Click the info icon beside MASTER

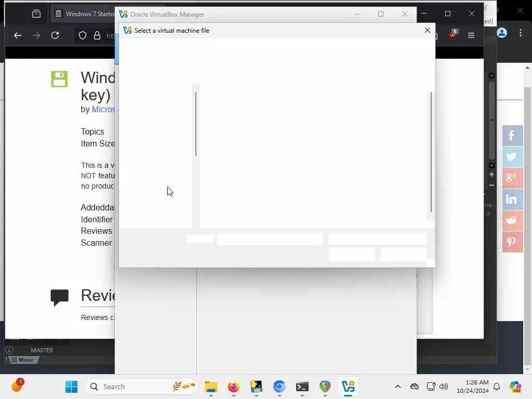coord(9,350)
